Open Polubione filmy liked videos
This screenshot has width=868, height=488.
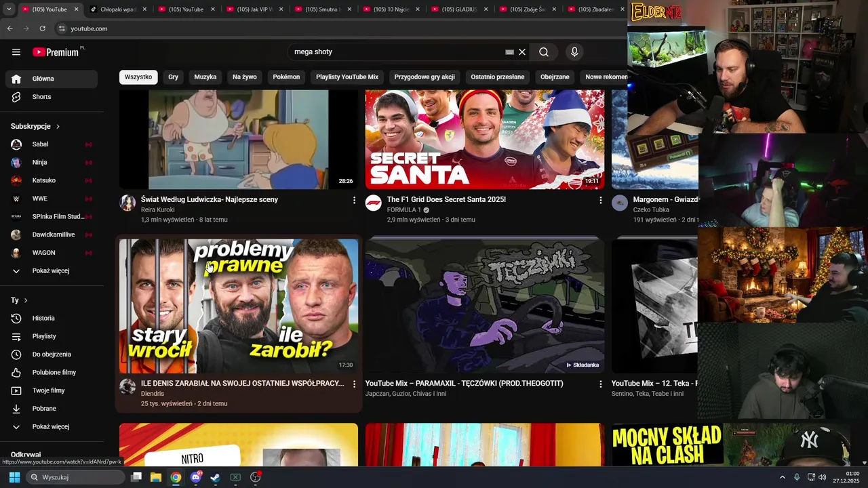coord(52,373)
